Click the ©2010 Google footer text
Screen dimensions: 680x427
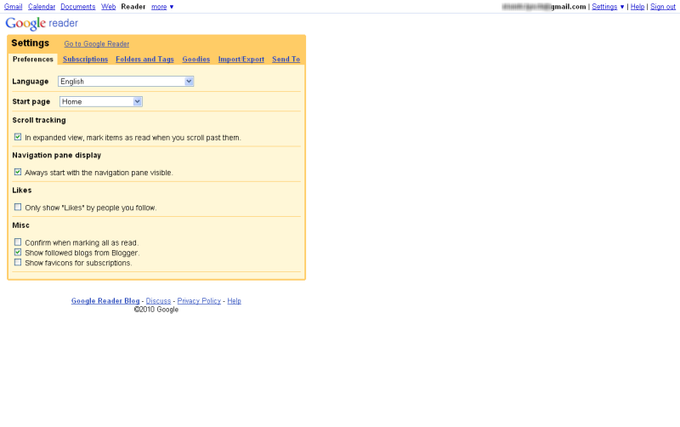156,310
